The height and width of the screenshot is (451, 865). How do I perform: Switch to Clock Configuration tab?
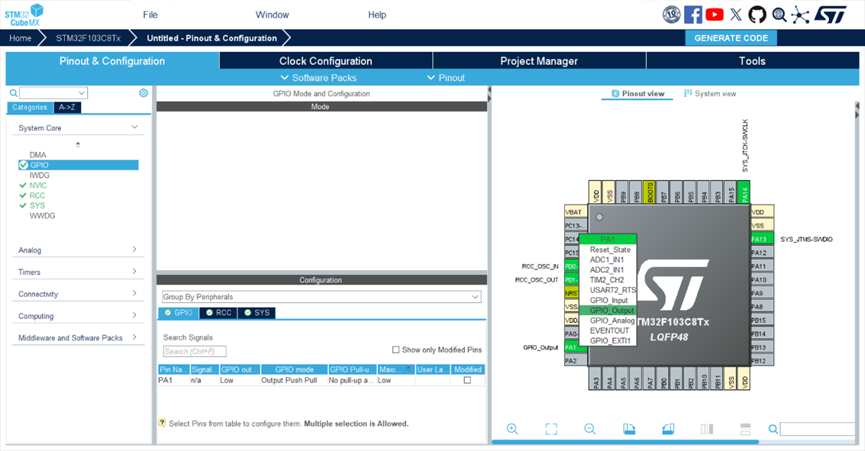tap(325, 61)
